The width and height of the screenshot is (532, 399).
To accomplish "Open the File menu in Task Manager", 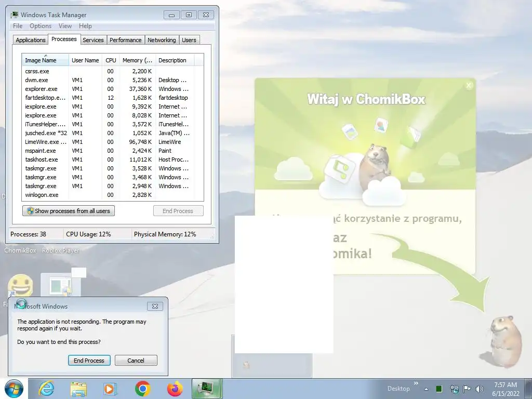I will point(18,26).
